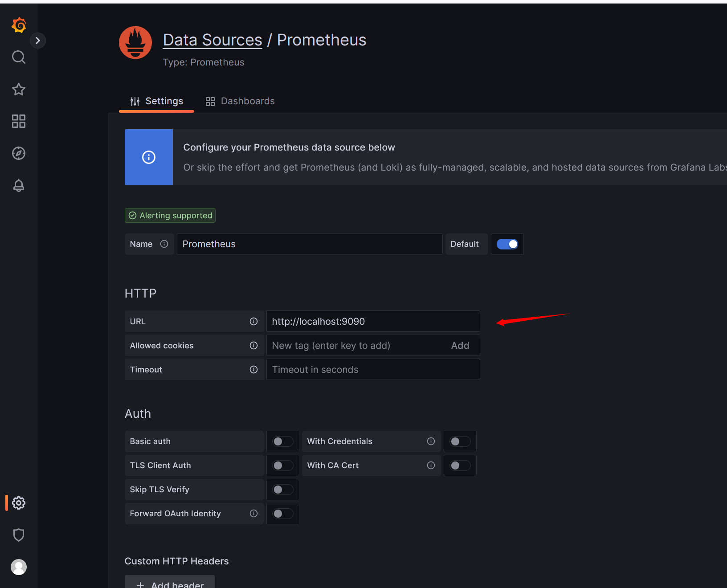The image size is (727, 588).
Task: Open the Alerting bell icon
Action: pos(19,185)
